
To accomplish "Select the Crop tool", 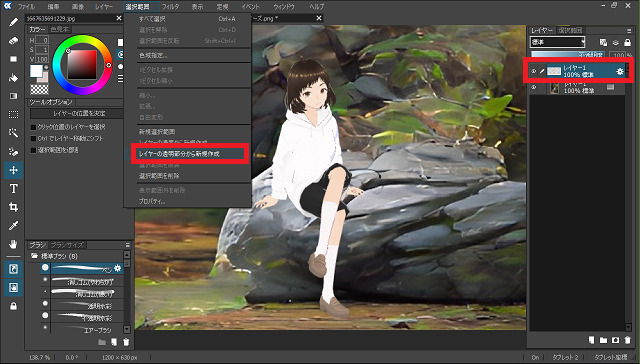I will click(x=13, y=207).
